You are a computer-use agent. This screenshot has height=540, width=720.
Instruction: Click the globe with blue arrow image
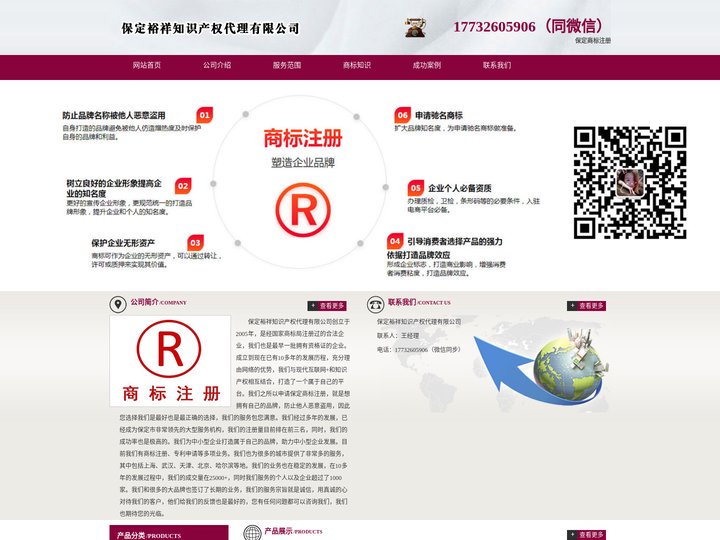tap(542, 367)
